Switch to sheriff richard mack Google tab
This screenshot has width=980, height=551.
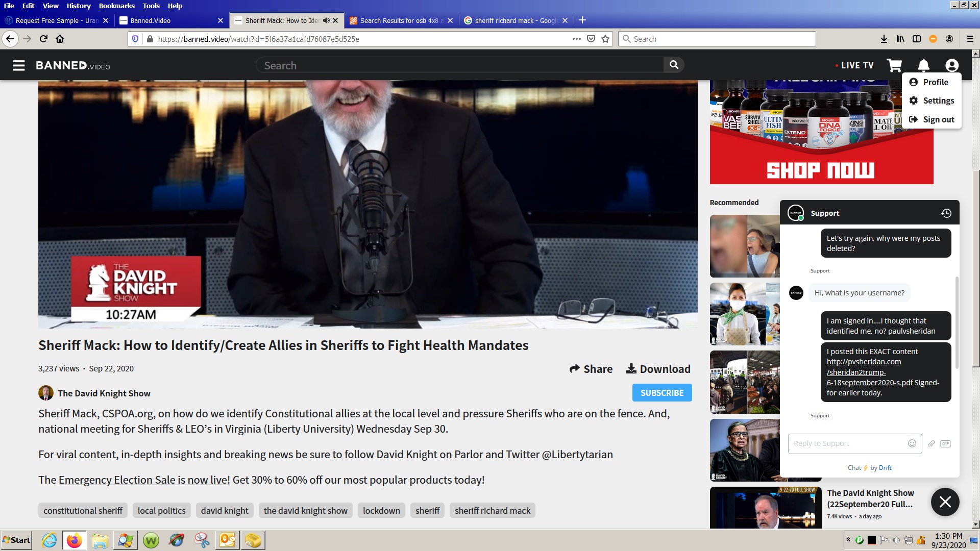point(516,20)
